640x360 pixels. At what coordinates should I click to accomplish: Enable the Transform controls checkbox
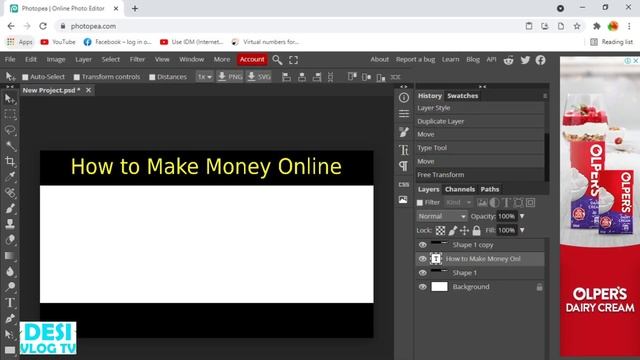click(x=77, y=77)
